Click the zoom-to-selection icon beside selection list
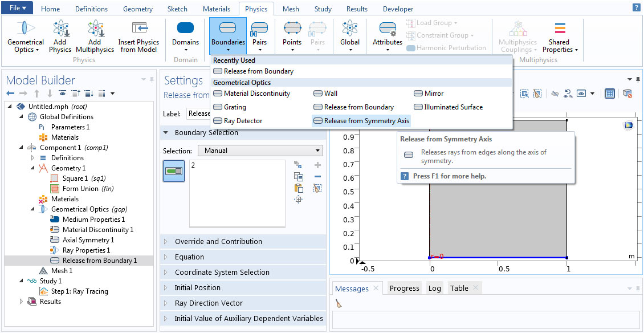Viewport: 644px width, 333px height. pos(298,199)
